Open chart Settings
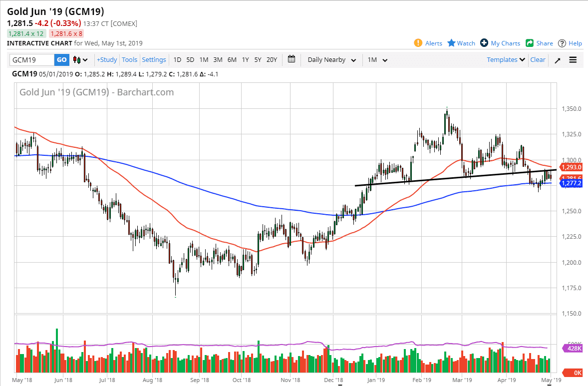588x386 pixels. coord(154,59)
